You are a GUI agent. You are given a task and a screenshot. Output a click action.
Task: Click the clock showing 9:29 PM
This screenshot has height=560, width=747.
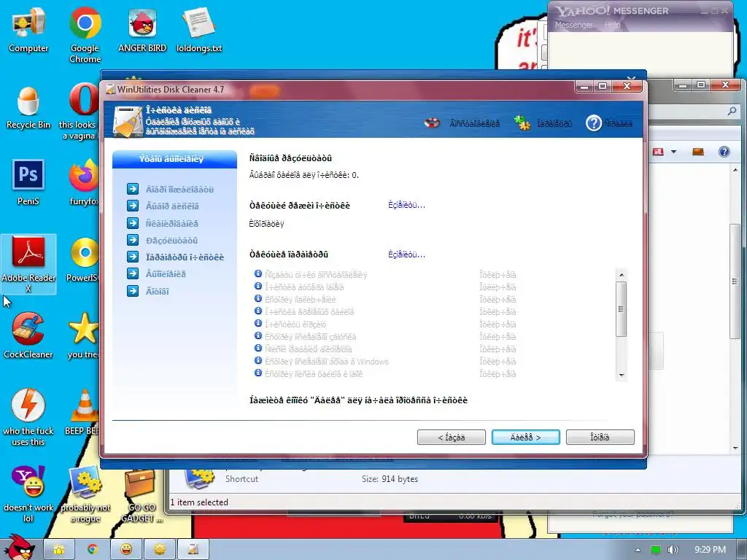pyautogui.click(x=710, y=550)
